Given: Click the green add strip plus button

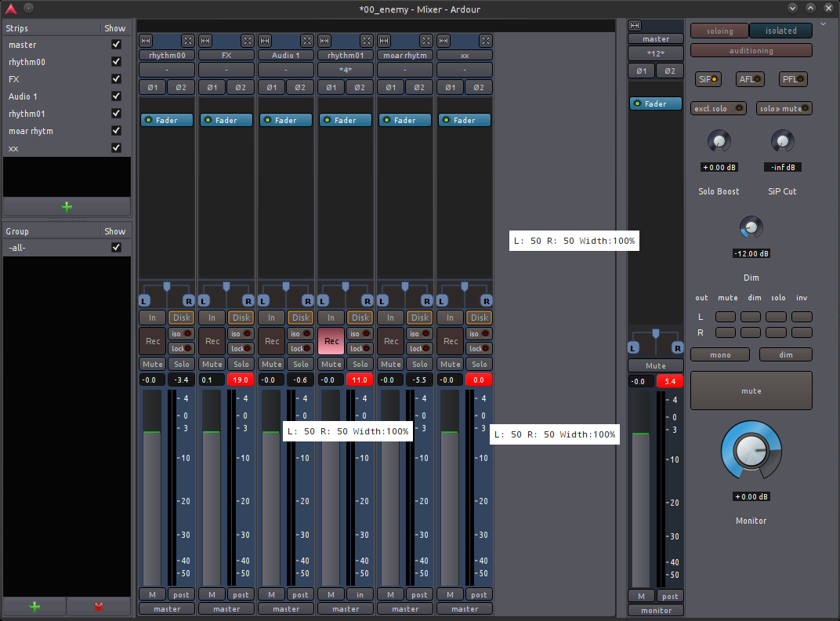Looking at the screenshot, I should (67, 207).
